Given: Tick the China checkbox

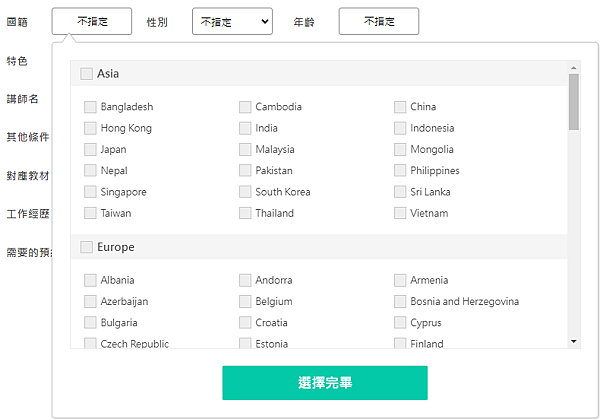Looking at the screenshot, I should tap(400, 107).
